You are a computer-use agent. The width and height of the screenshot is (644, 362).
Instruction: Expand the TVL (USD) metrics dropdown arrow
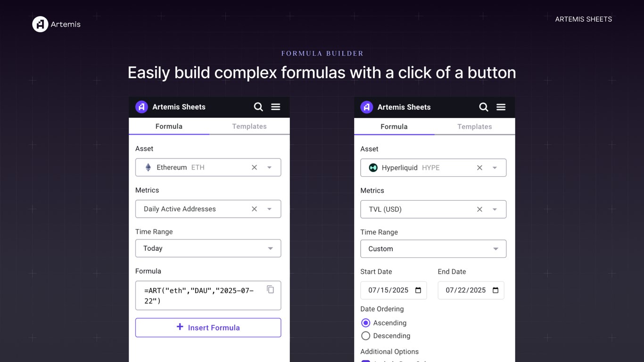pos(495,209)
